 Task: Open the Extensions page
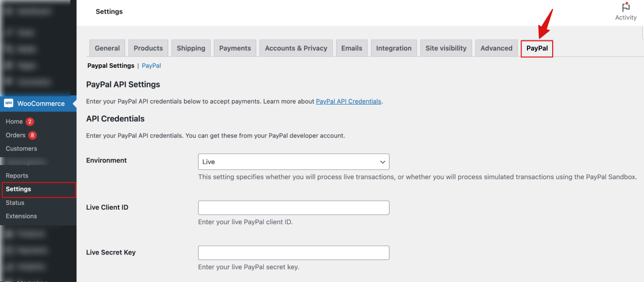point(21,216)
